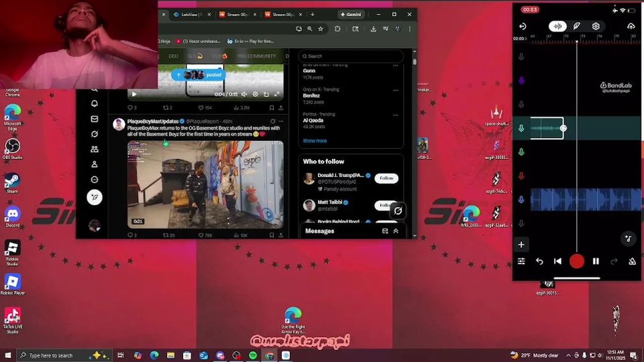Bookmark the PlaqueBoyMaxUpdates post
This screenshot has height=362, width=644.
click(272, 235)
